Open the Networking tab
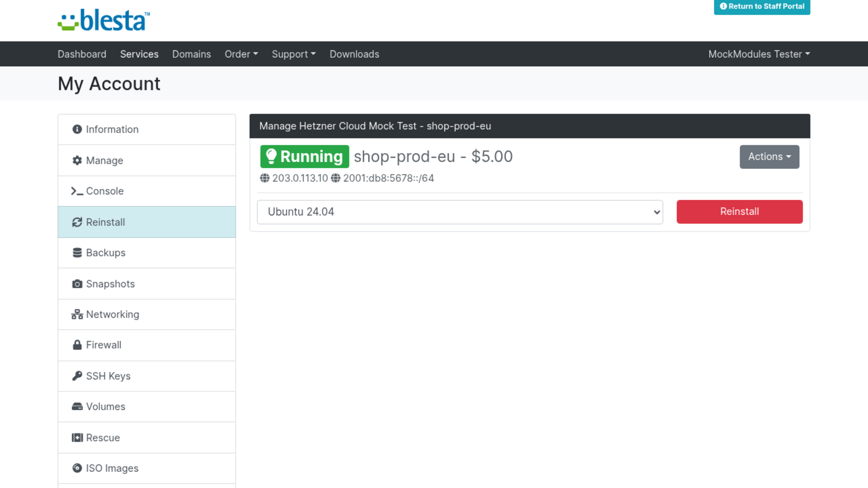 coord(147,314)
